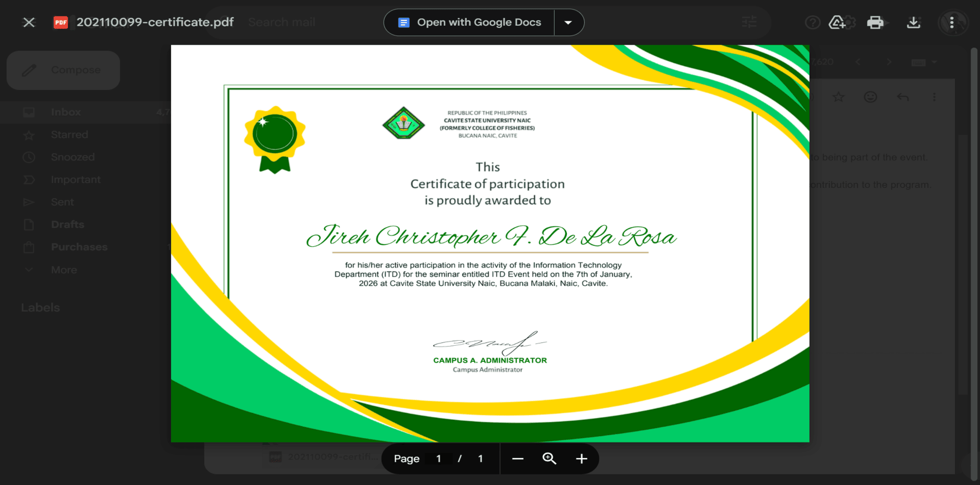
Task: Click the Compose button in Gmail
Action: (x=63, y=70)
